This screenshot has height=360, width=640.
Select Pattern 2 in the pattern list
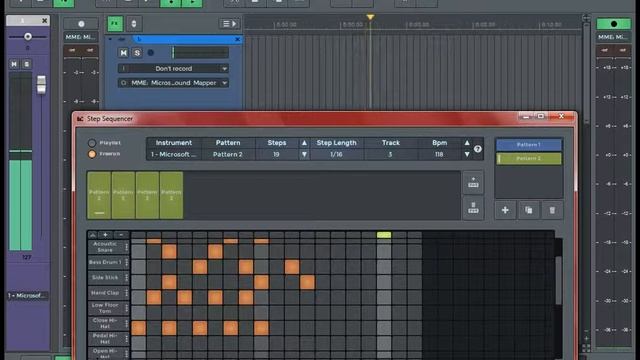[529, 158]
